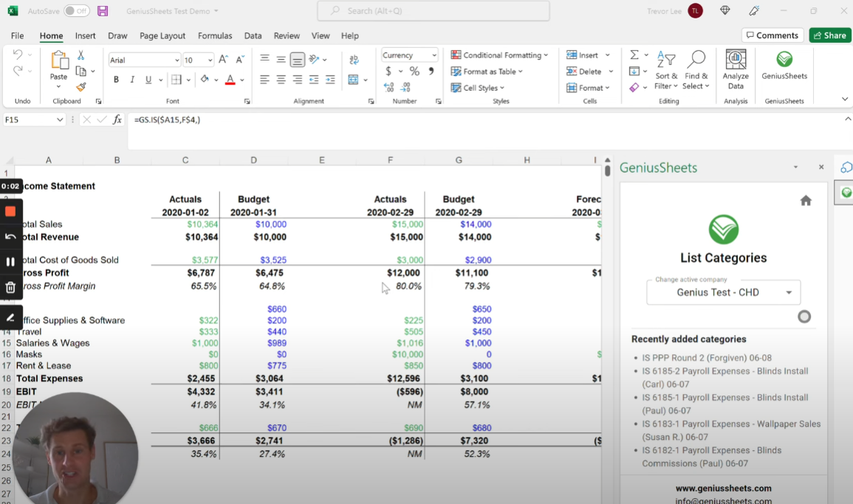This screenshot has height=504, width=853.
Task: Click the AutoSum sigma icon
Action: coord(634,55)
